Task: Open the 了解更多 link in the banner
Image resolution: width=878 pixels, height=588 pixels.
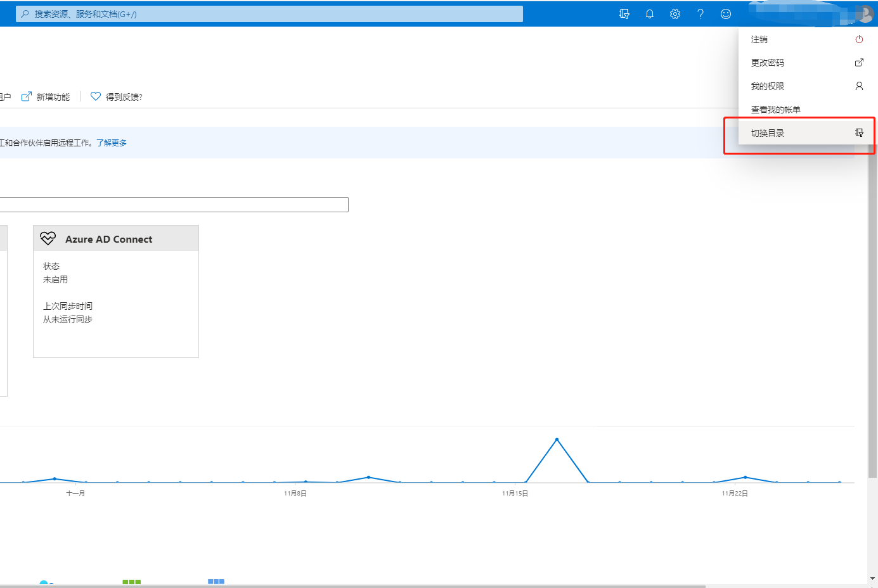Action: click(112, 143)
